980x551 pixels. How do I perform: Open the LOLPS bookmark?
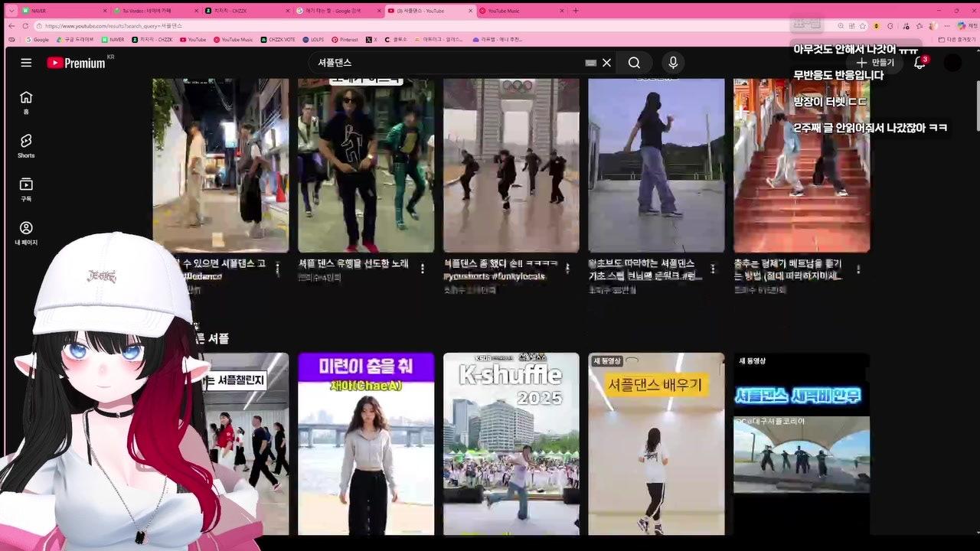point(313,39)
